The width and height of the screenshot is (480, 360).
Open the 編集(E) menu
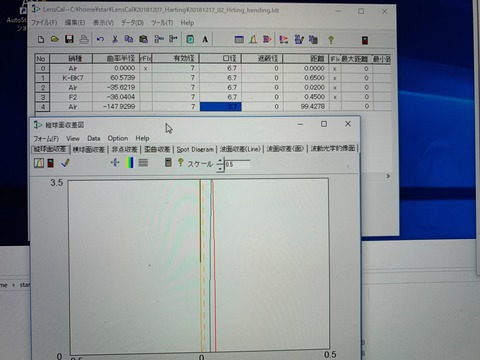pos(75,23)
